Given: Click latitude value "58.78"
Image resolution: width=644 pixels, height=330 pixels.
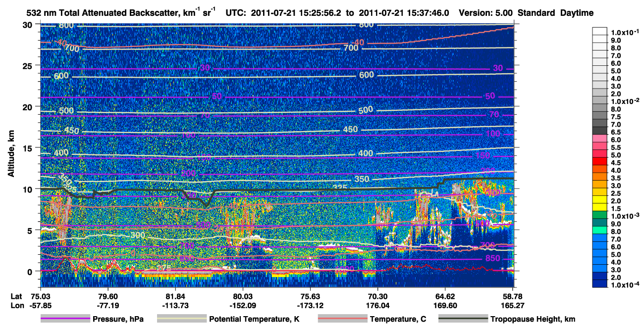Looking at the screenshot, I should pos(512,296).
